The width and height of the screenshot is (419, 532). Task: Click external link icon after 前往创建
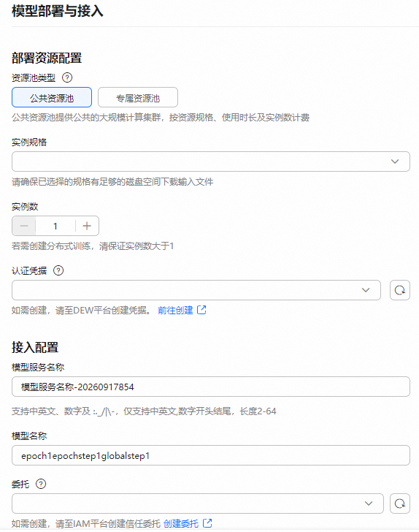(201, 310)
